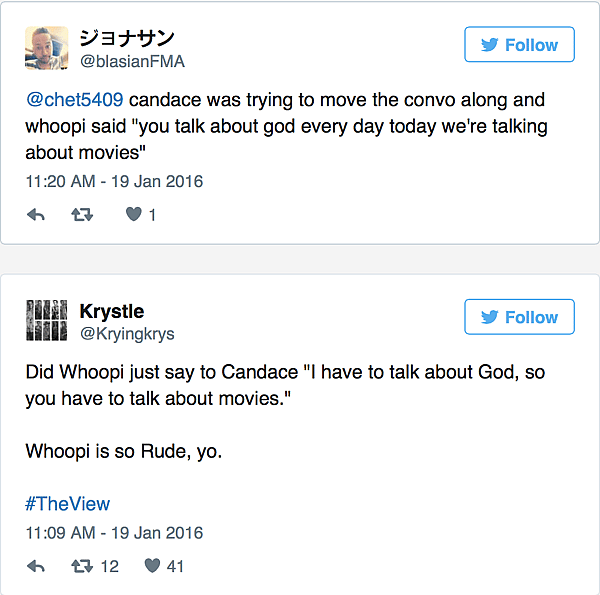Open the @chet5409 mention link

pyautogui.click(x=74, y=101)
